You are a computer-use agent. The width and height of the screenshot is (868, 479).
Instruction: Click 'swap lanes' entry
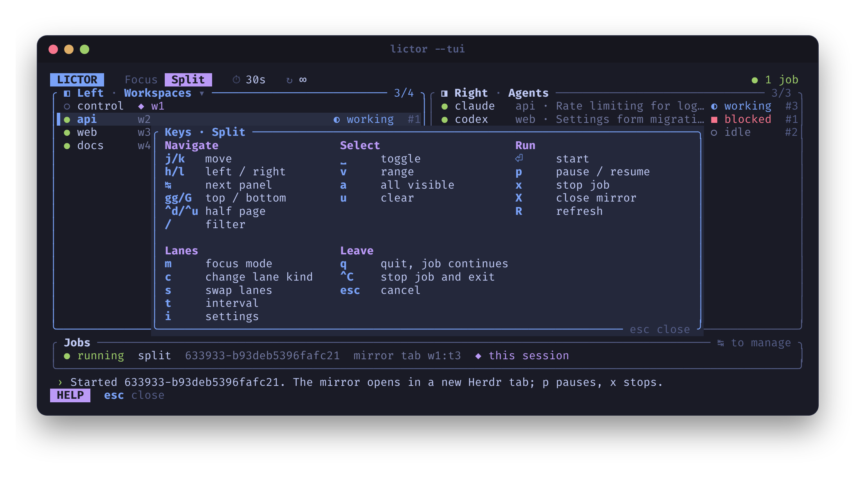click(239, 290)
